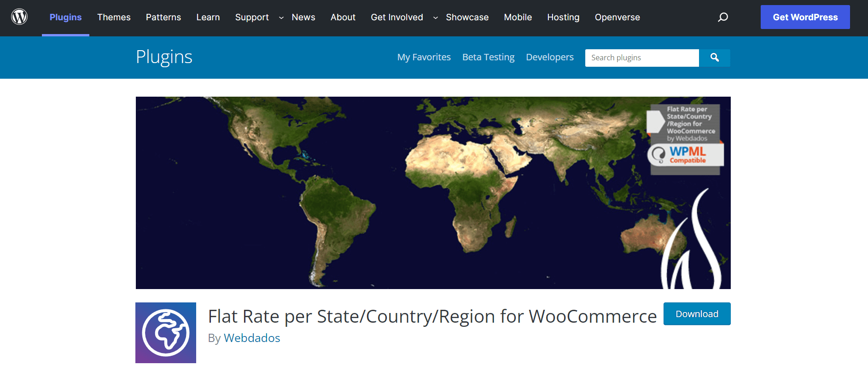Expand the Support submenu chevron
Viewport: 868px width, 371px height.
[x=281, y=17]
